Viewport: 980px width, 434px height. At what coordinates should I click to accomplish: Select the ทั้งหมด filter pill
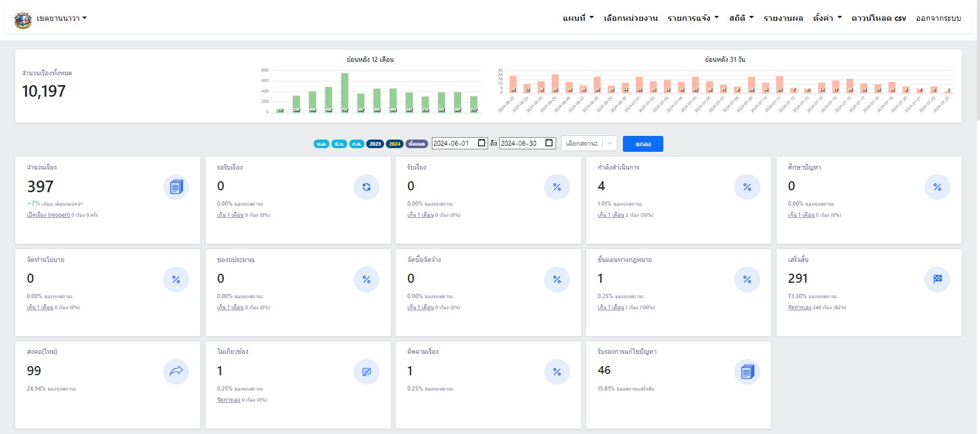pyautogui.click(x=417, y=144)
